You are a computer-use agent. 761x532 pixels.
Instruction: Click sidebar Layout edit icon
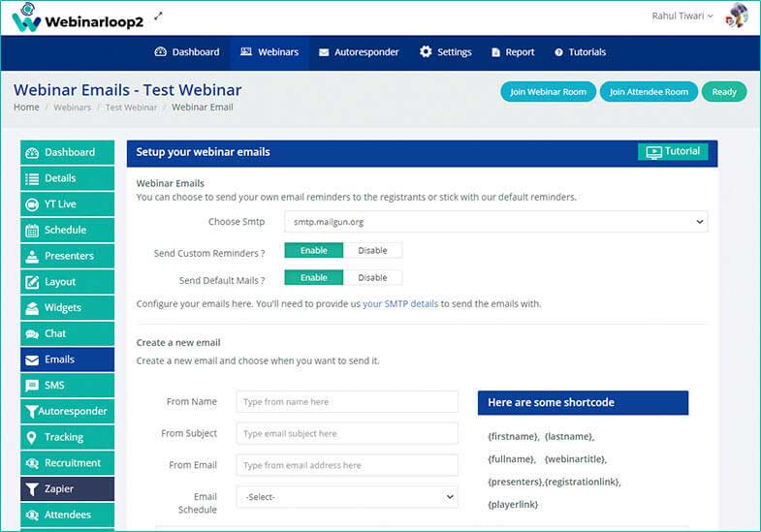point(32,282)
